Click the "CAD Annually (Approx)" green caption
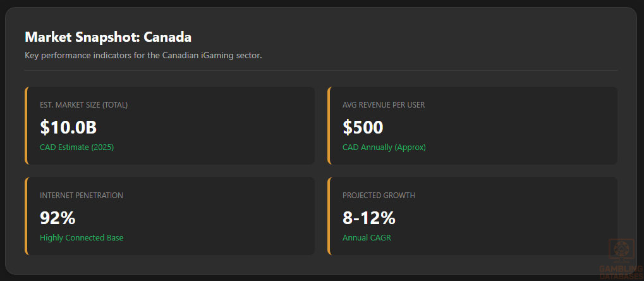Screen dimensions: 644x281 click(384, 147)
